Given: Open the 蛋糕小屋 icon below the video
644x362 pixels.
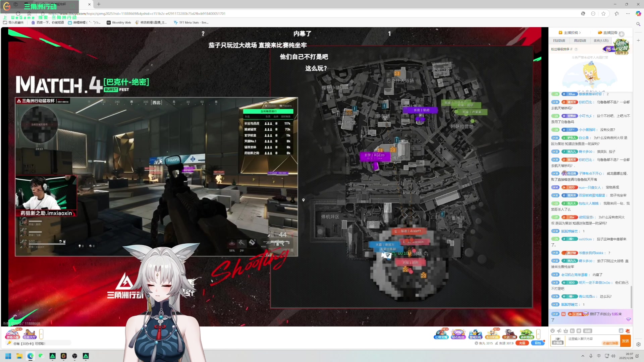Looking at the screenshot, I should click(x=12, y=334).
